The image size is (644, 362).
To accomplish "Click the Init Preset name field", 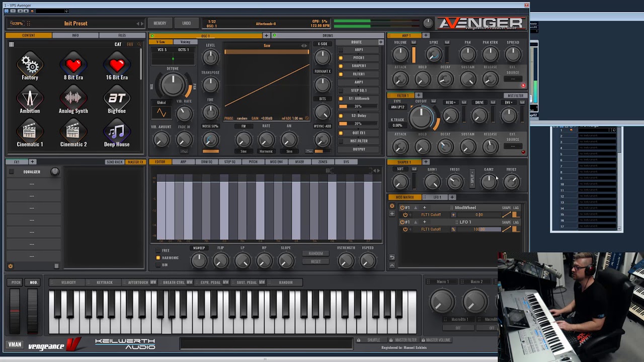I will (75, 23).
